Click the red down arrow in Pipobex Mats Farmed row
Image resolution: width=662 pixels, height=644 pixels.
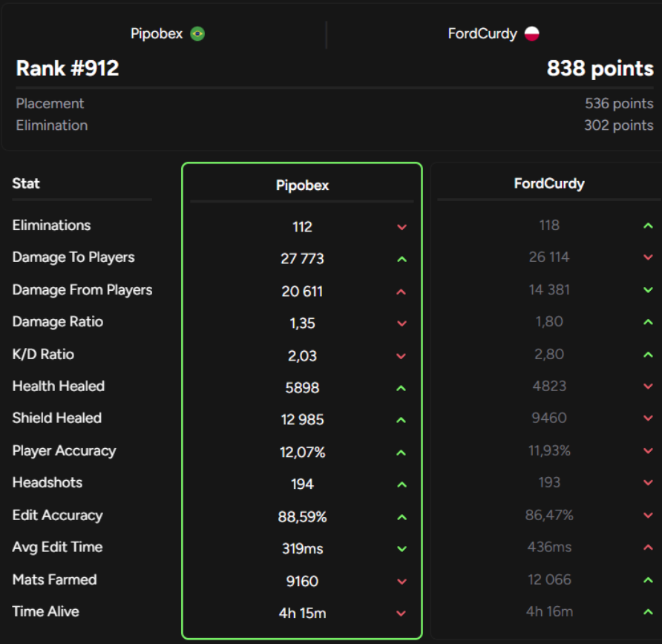click(x=402, y=582)
